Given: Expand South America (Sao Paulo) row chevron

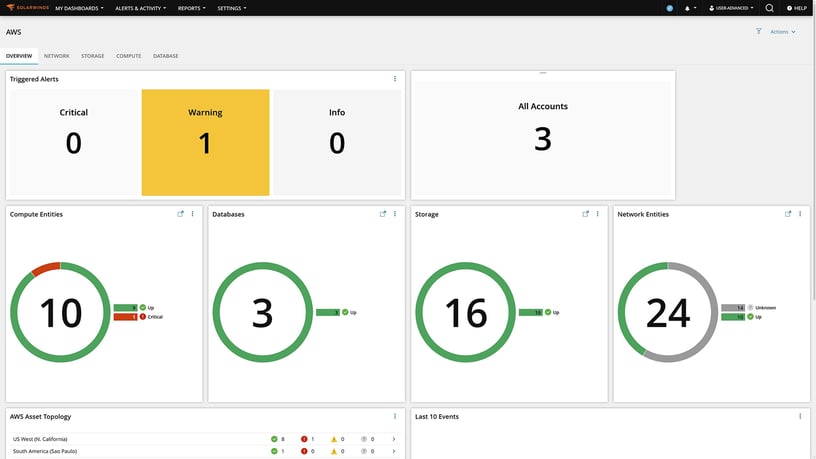Looking at the screenshot, I should tap(394, 451).
